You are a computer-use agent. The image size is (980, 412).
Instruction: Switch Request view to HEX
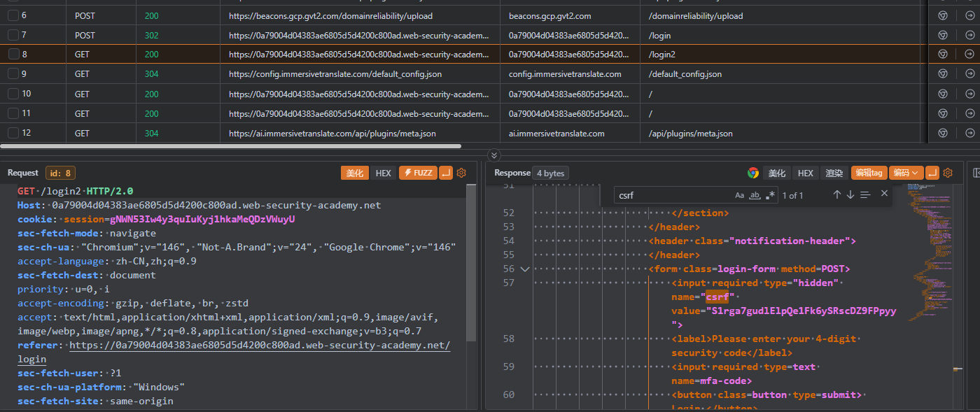click(383, 173)
